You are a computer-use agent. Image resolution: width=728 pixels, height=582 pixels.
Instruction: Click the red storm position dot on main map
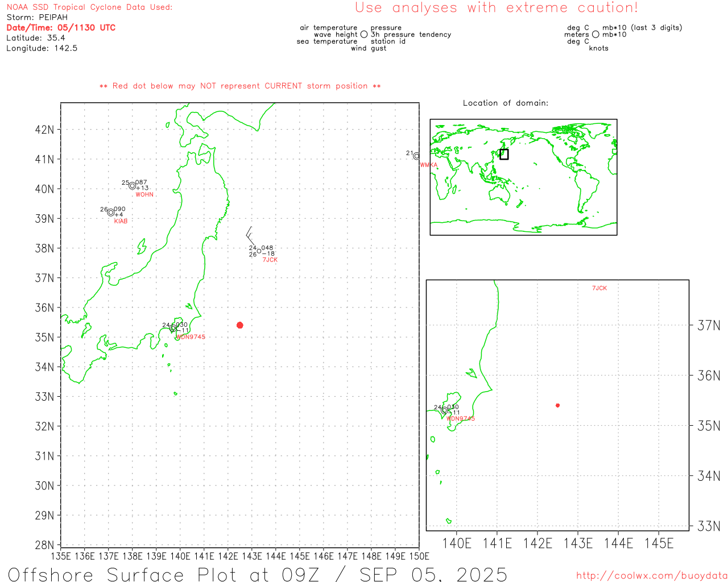[240, 325]
